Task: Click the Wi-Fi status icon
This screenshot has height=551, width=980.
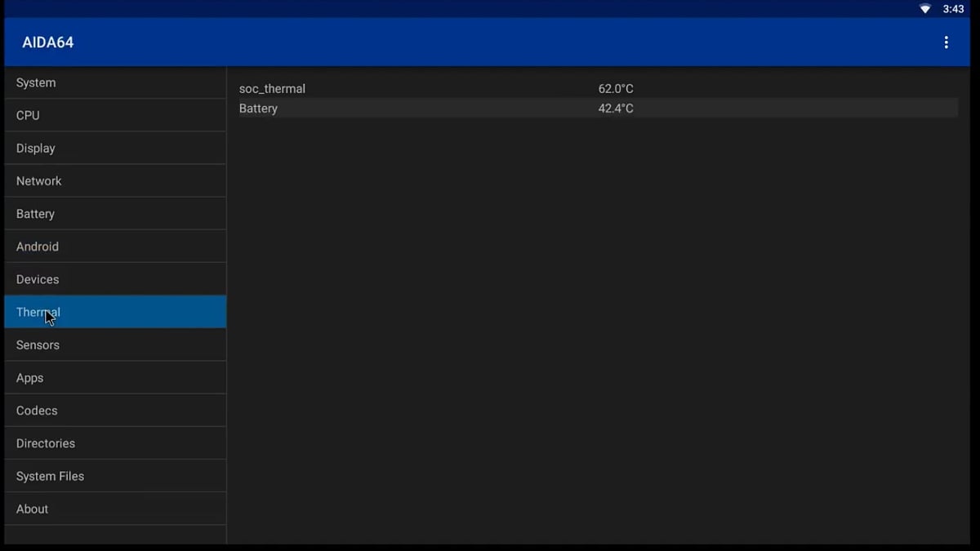Action: coord(925,9)
